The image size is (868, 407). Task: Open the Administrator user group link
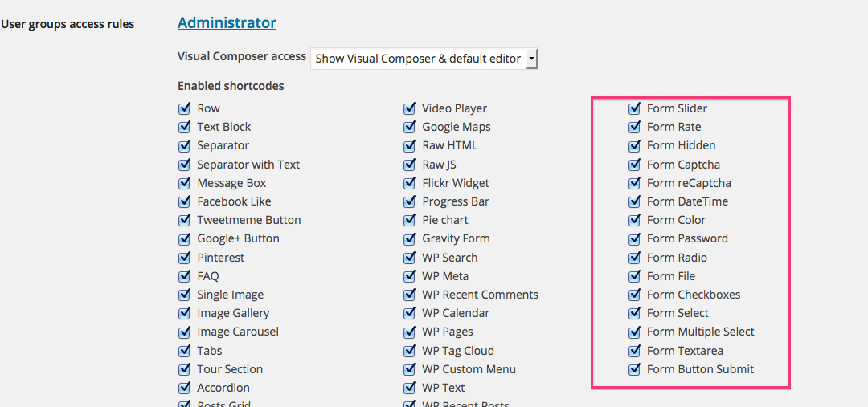[227, 23]
